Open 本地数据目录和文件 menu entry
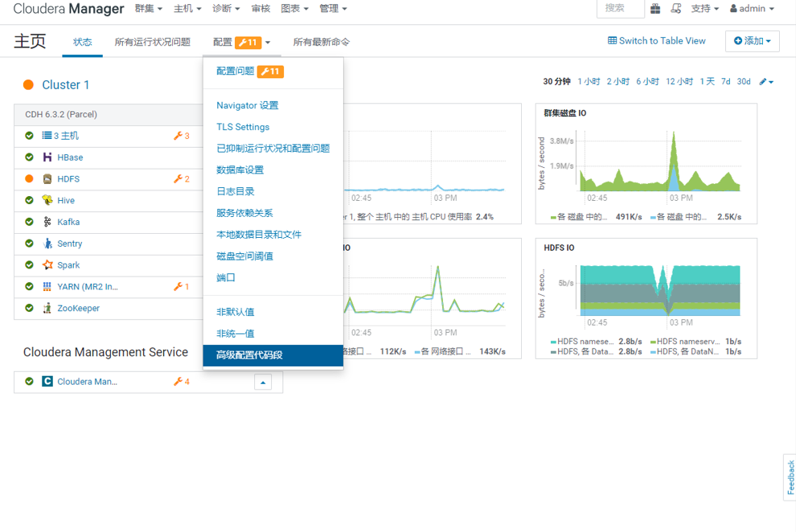 [x=259, y=235]
